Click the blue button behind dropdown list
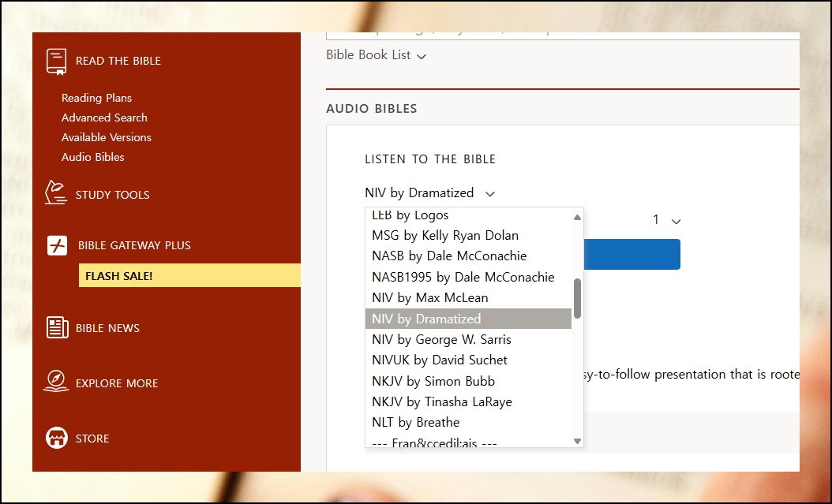This screenshot has height=504, width=832. (632, 255)
